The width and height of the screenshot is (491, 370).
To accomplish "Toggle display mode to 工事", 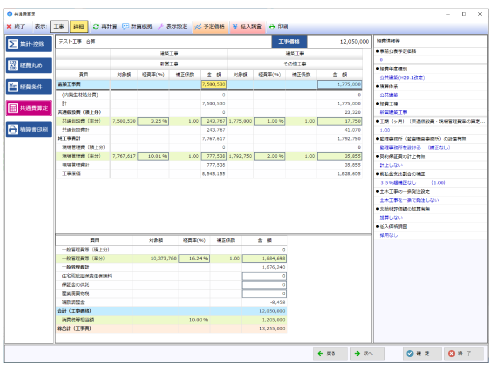I will click(59, 27).
